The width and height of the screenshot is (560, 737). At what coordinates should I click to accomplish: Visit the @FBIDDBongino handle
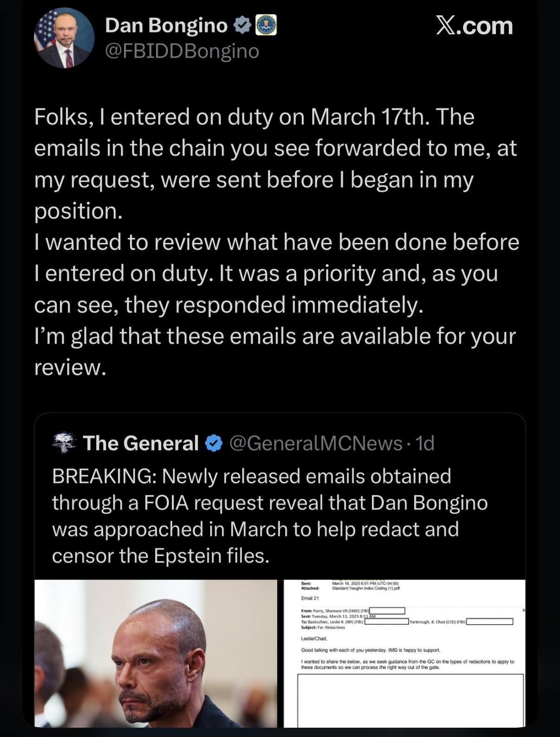(182, 51)
